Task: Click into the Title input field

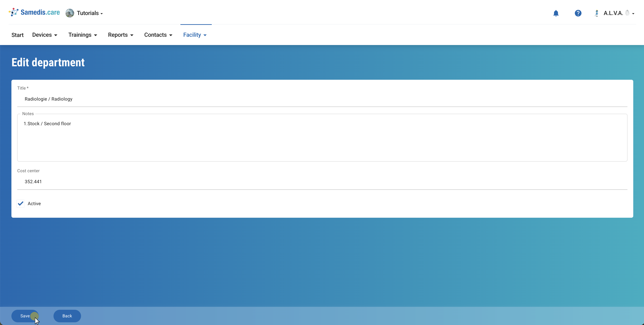Action: [322, 99]
